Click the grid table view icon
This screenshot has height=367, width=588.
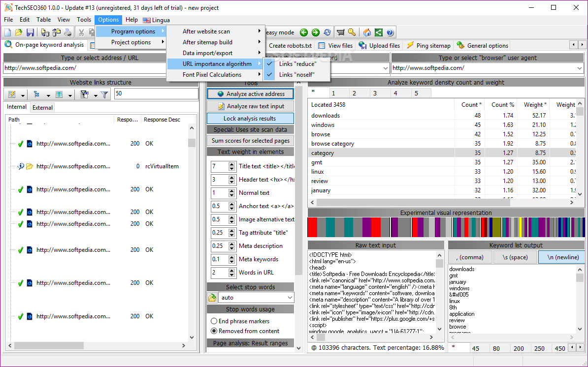pos(59,95)
